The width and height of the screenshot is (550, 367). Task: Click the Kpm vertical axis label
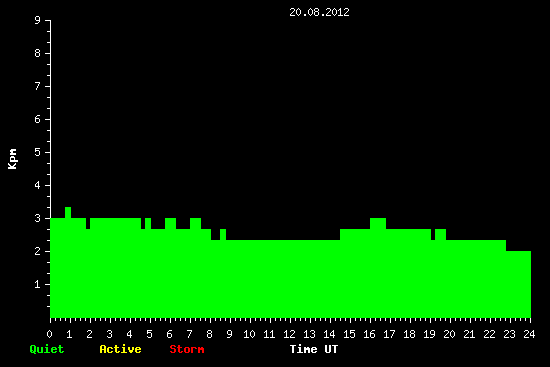13,159
